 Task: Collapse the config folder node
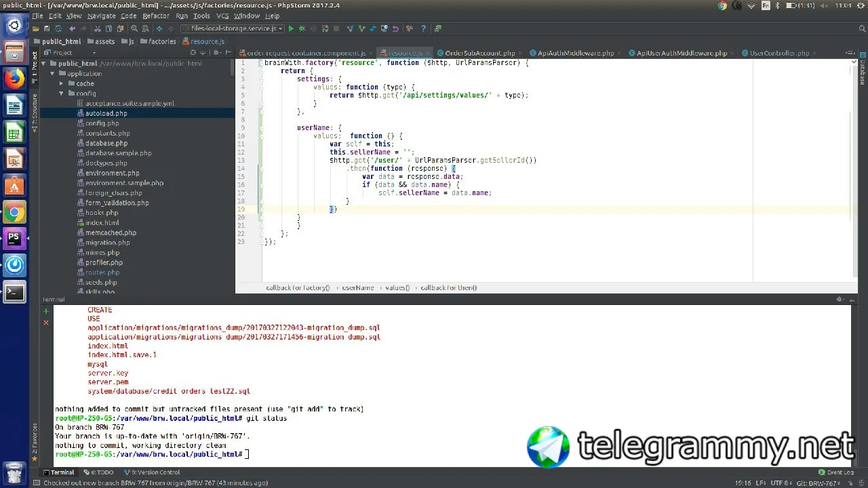(x=62, y=94)
